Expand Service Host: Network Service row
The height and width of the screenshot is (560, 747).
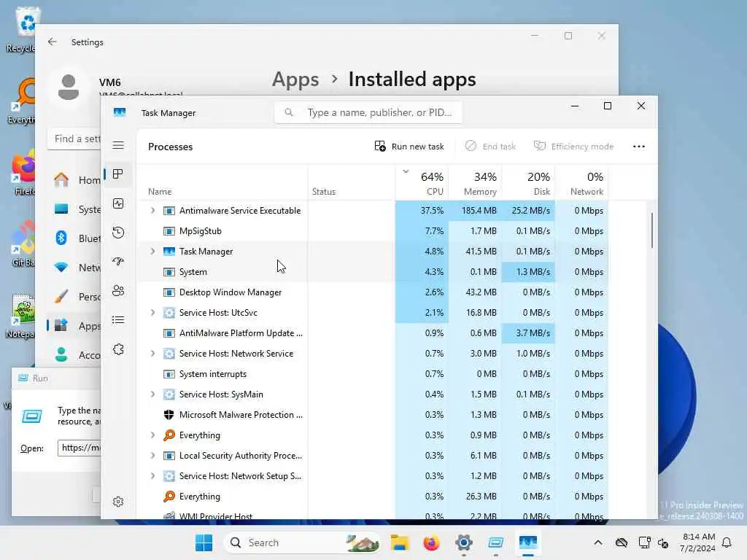[152, 354]
